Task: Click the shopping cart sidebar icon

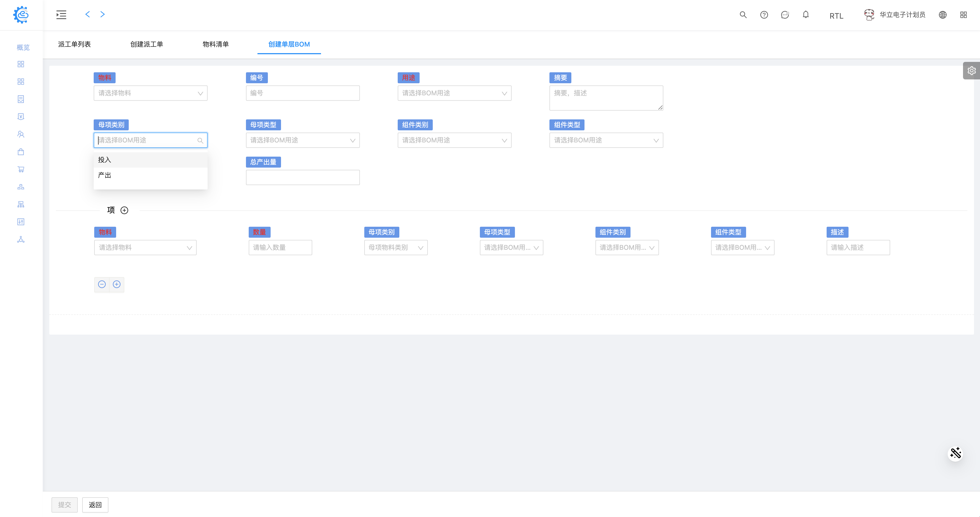Action: point(21,169)
